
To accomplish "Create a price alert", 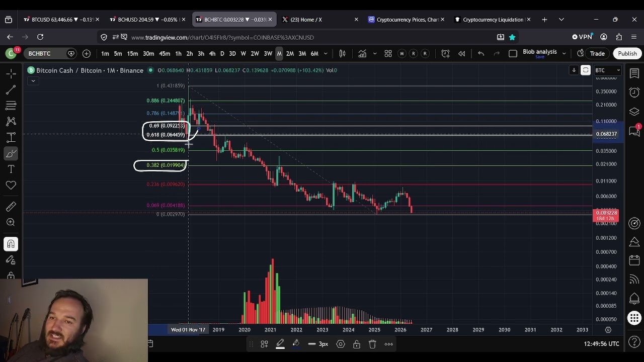I will [x=445, y=53].
